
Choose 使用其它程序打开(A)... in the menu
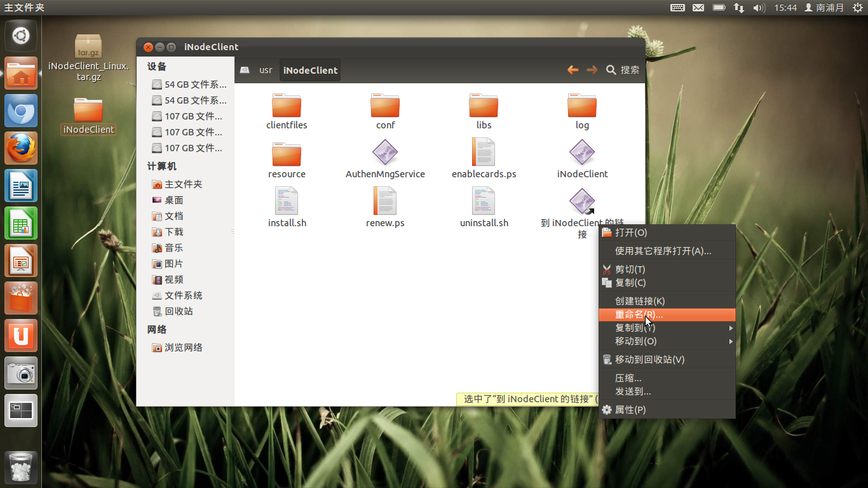[x=667, y=251]
